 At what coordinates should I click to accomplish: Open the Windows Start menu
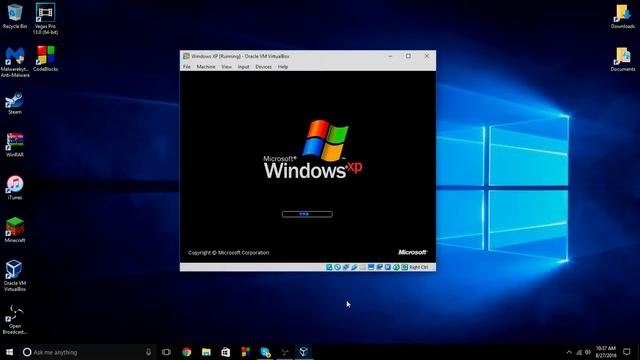tap(9, 352)
